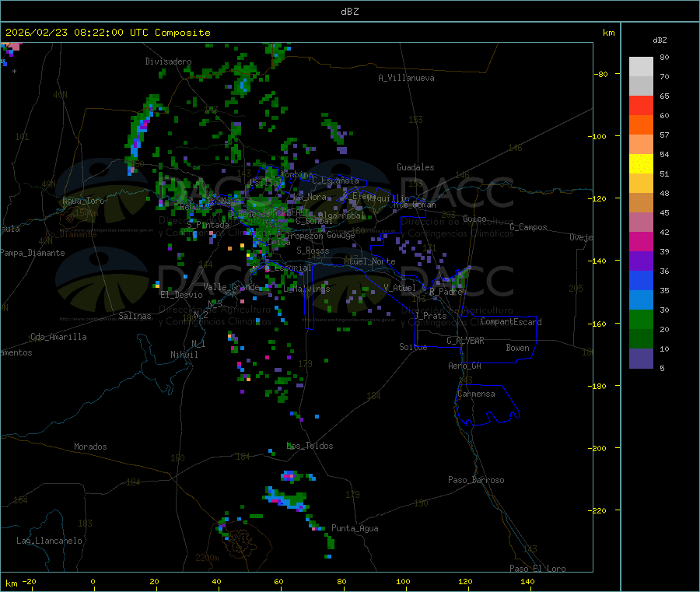Select the Aero_GA label
The width and height of the screenshot is (700, 592).
(x=465, y=366)
